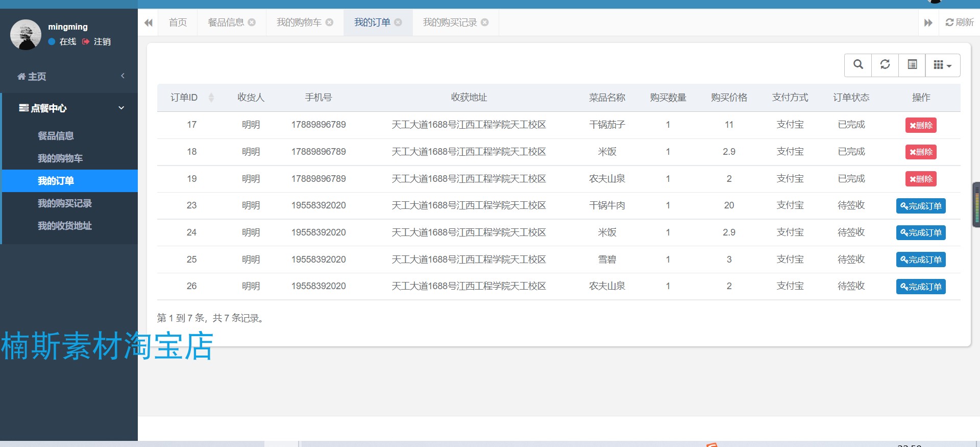This screenshot has width=980, height=447.
Task: Click 待签收 status in order 26 row
Action: [851, 286]
